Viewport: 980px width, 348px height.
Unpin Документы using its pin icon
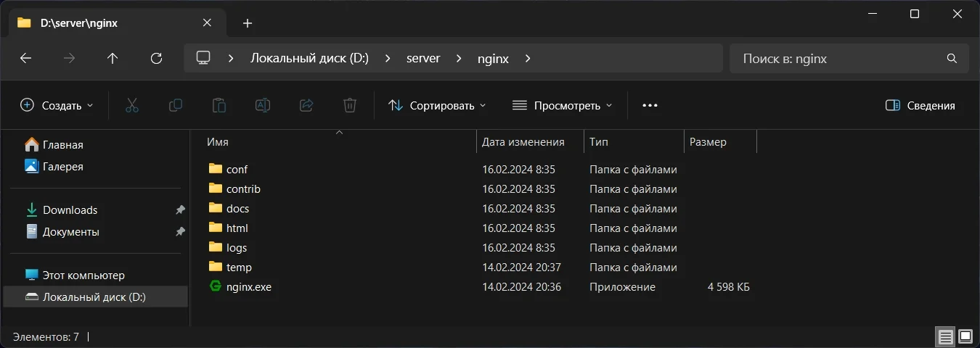pyautogui.click(x=180, y=231)
